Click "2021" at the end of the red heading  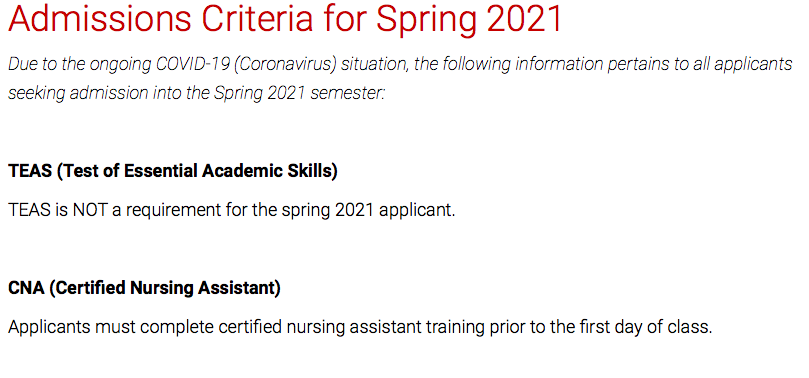tap(524, 18)
